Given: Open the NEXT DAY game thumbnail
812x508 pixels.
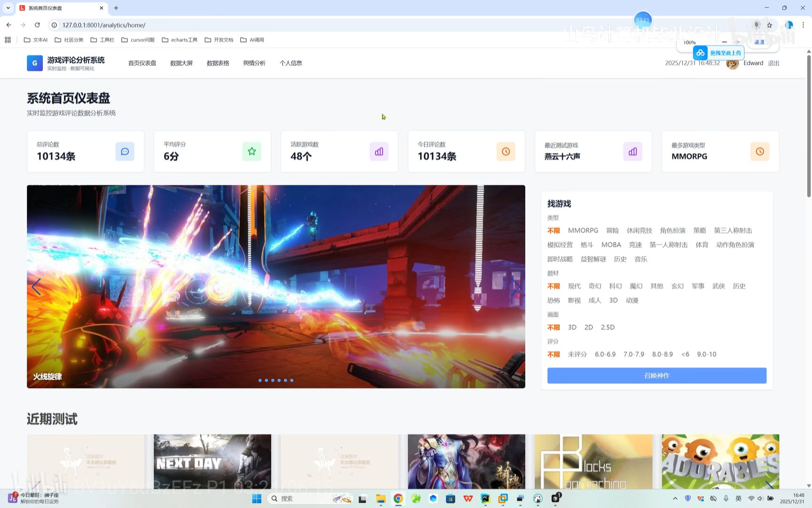Looking at the screenshot, I should [x=212, y=461].
